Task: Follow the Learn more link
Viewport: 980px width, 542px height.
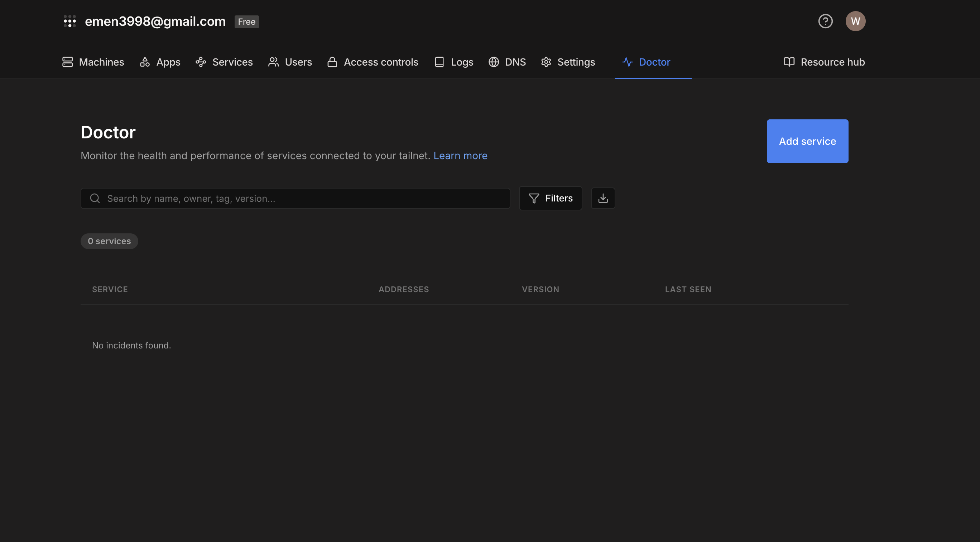Action: point(460,156)
